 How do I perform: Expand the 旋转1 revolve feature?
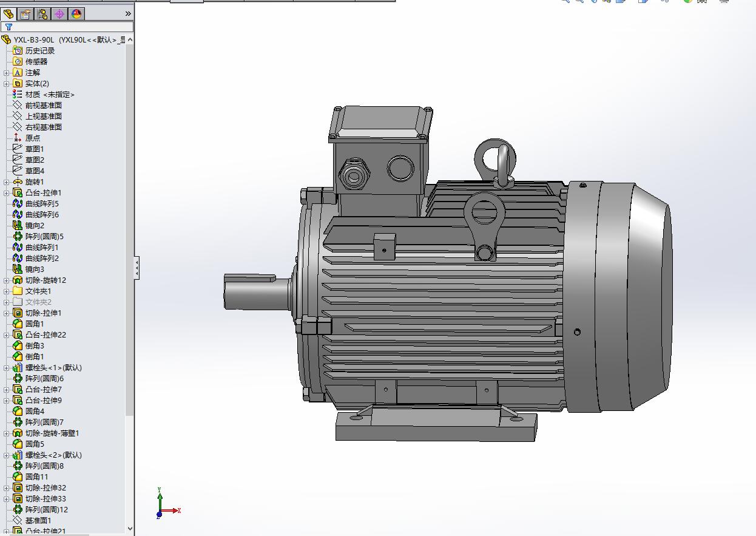(7, 181)
